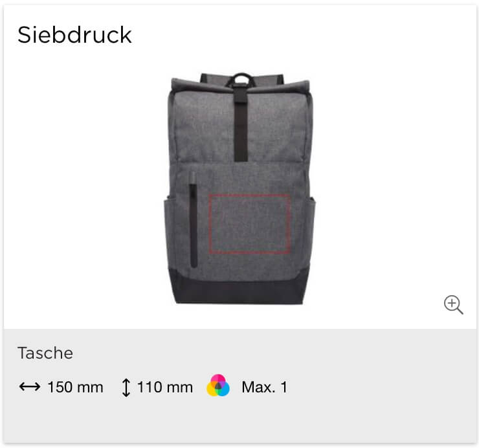Click the rolled top flap of backpack
The height and width of the screenshot is (448, 479).
pos(240,87)
